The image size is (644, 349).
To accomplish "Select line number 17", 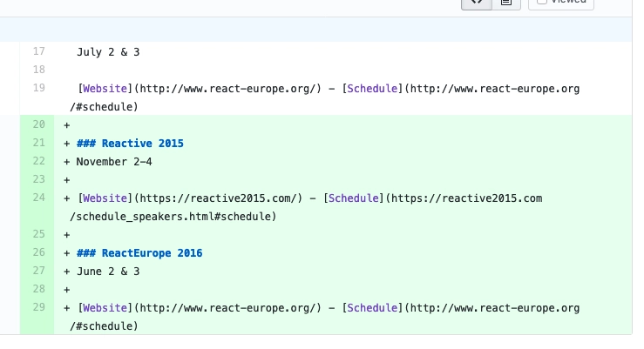I will click(38, 51).
